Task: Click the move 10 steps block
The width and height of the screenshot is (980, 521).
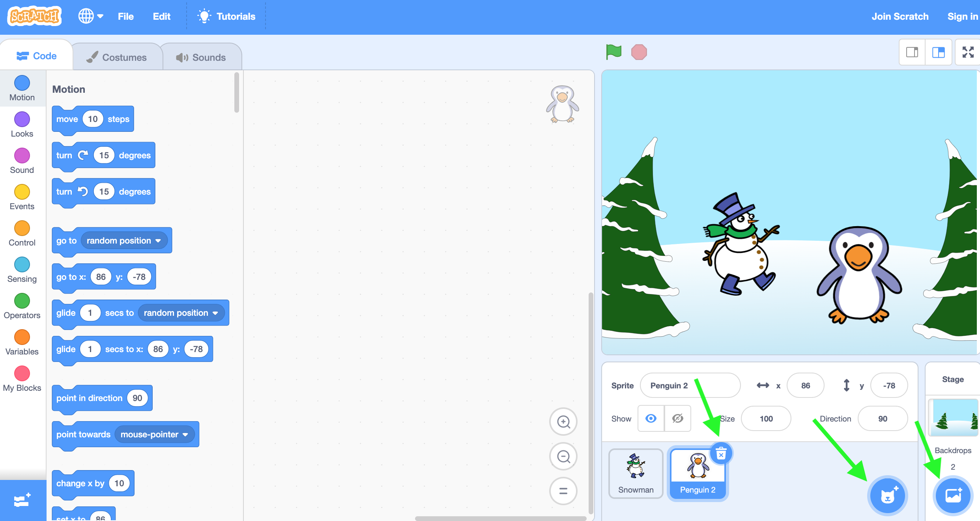Action: click(x=93, y=119)
